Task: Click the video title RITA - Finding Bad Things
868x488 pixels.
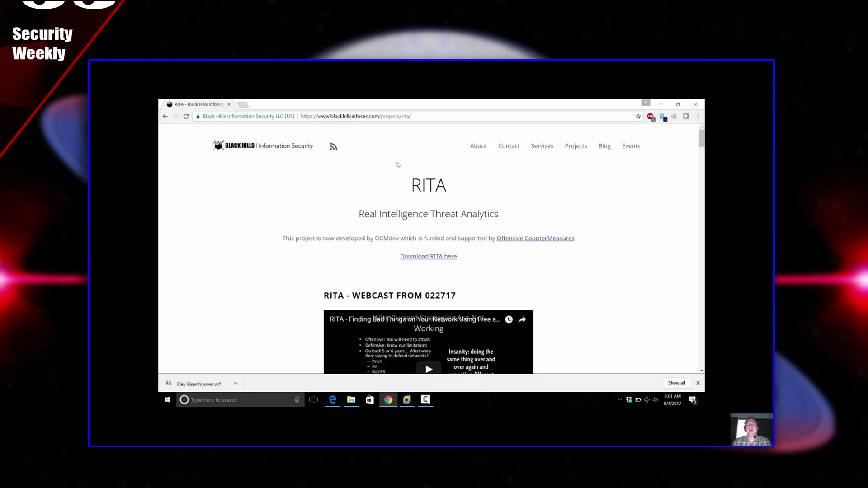Action: (415, 319)
